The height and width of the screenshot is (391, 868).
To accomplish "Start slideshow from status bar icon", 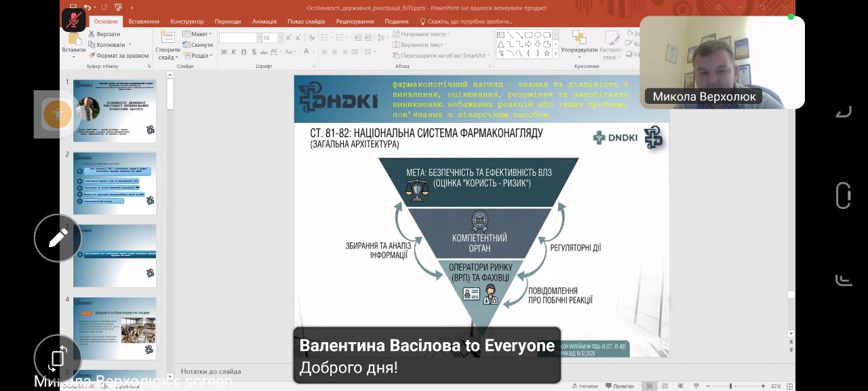I will 697,386.
